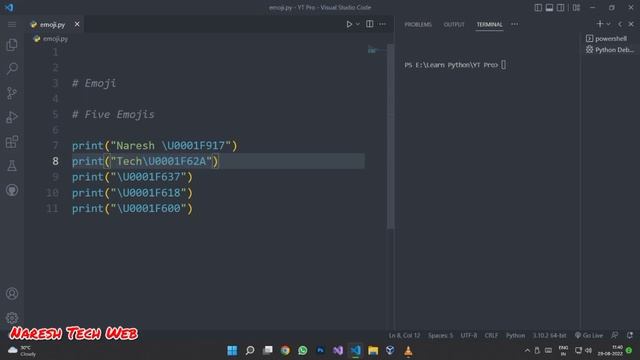Open the feedback icon in status bar
Image resolution: width=640 pixels, height=360 pixels.
(615, 335)
